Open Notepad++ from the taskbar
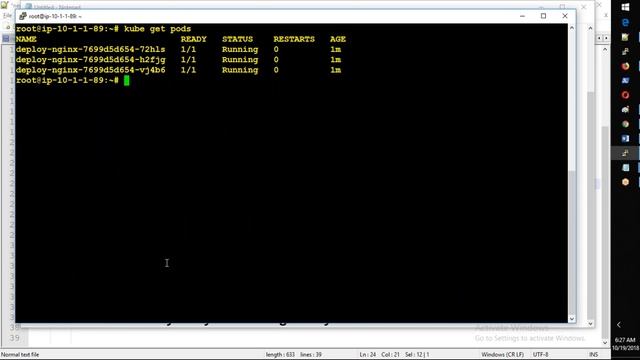The height and width of the screenshot is (360, 640). 625,37
